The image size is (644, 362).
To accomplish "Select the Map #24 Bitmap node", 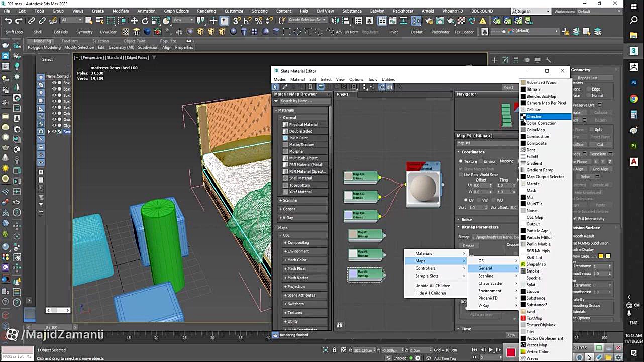I will pos(361,177).
